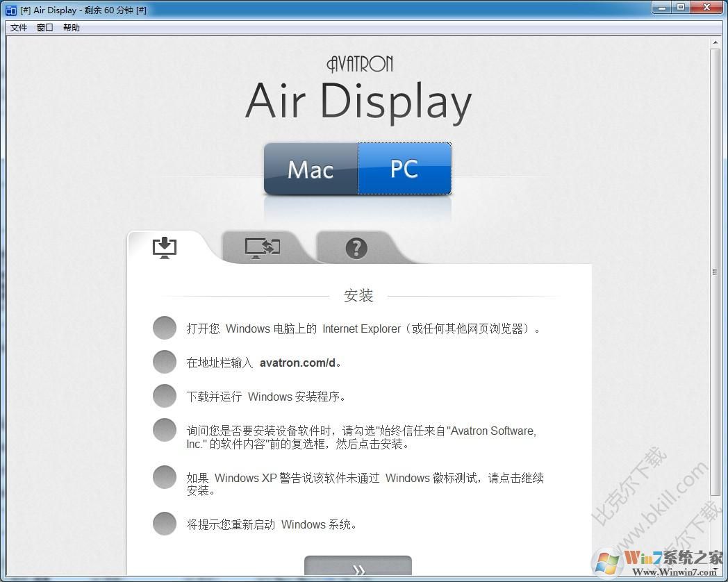Select the Mac platform option
The image size is (728, 582).
[311, 169]
